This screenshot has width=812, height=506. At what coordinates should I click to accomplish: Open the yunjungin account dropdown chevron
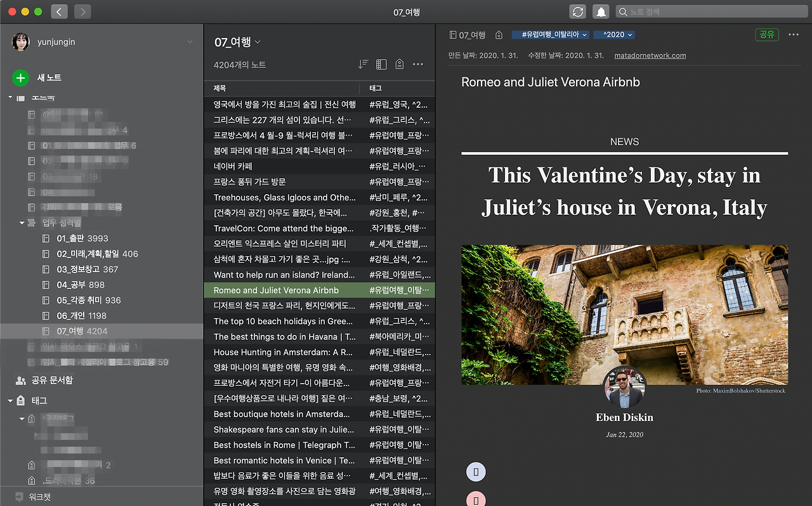tap(190, 42)
